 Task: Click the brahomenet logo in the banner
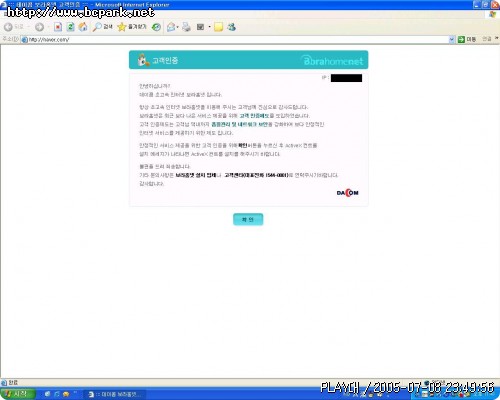click(332, 60)
